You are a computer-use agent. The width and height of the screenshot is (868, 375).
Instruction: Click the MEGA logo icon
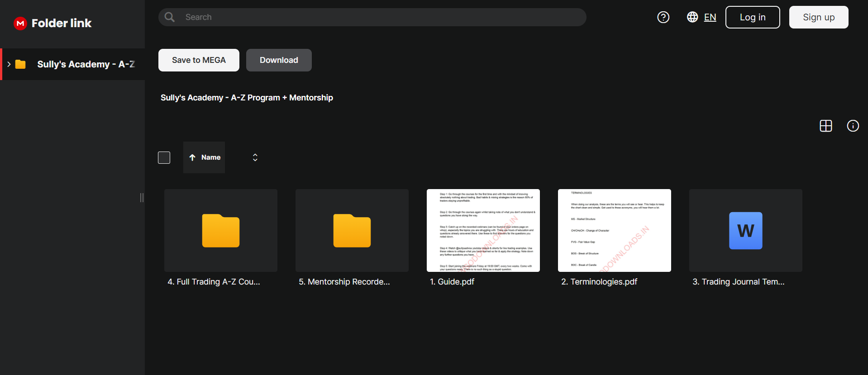pyautogui.click(x=20, y=23)
